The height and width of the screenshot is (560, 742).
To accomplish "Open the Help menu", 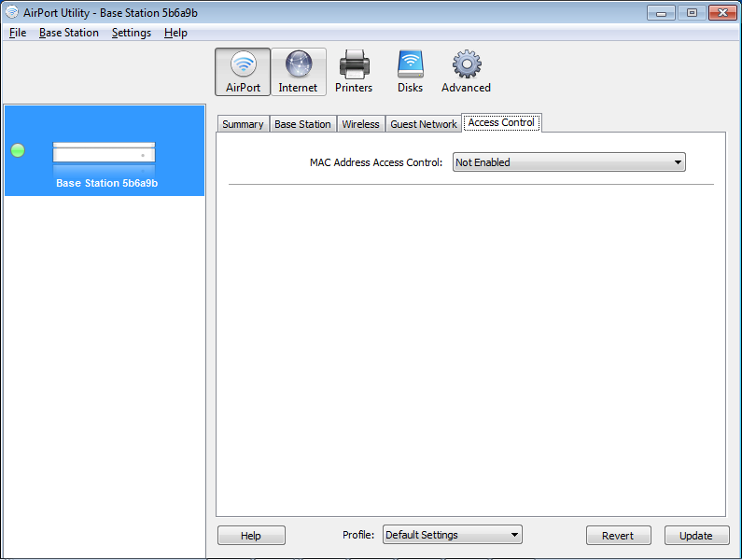I will [x=176, y=33].
